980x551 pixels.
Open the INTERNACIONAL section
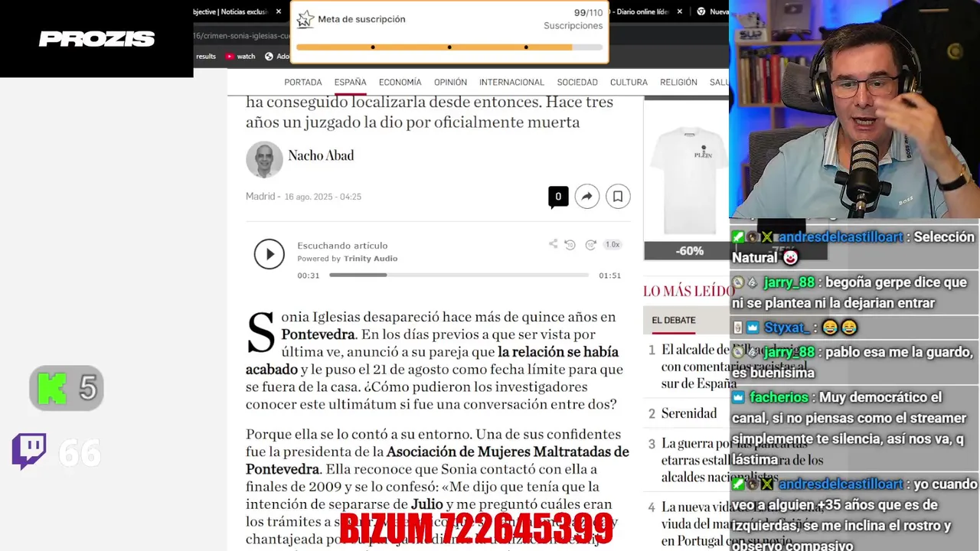pyautogui.click(x=511, y=82)
